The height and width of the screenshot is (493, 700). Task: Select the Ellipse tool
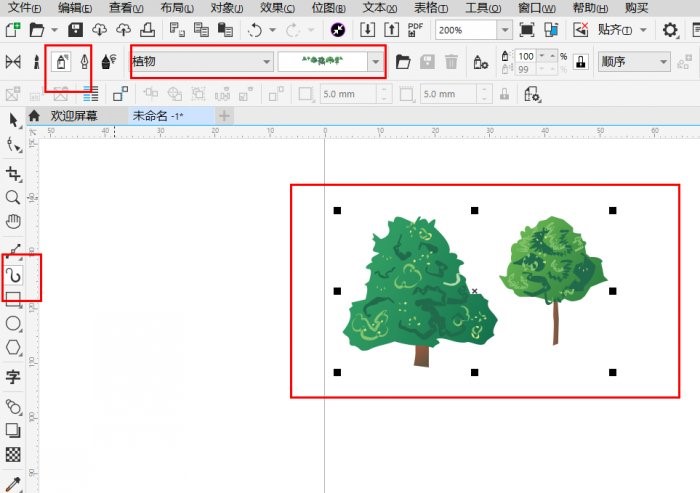14,324
